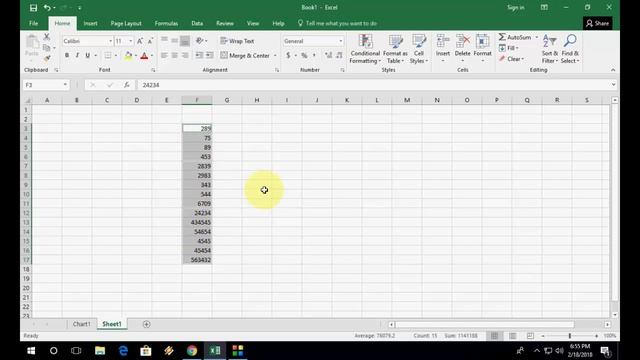The image size is (640, 360).
Task: Apply the fill color bucket
Action: point(128,56)
